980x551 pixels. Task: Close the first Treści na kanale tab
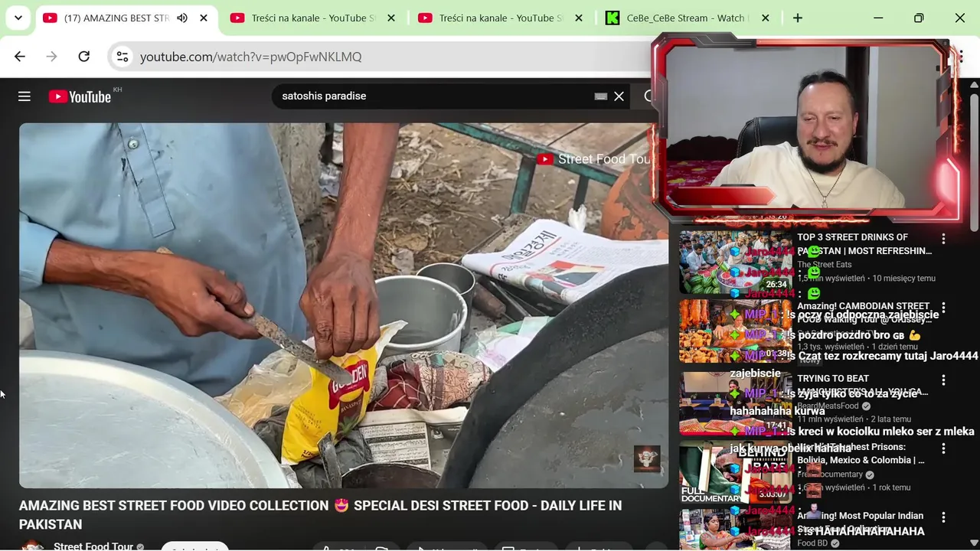(391, 18)
